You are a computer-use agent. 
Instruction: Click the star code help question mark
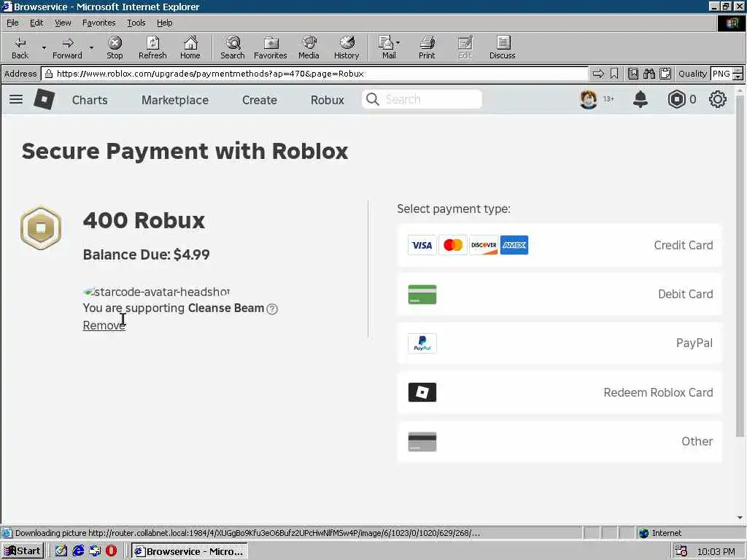[272, 309]
